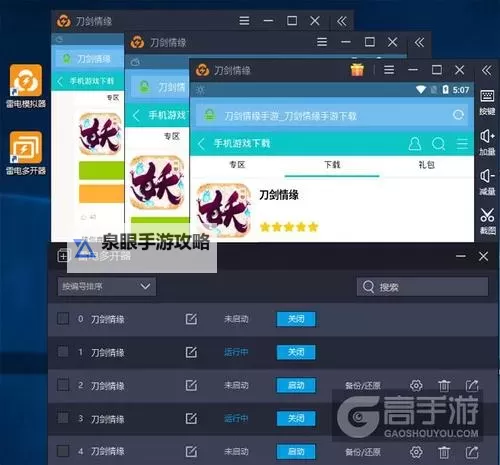This screenshot has height=465, width=500.
Task: Go back in rearmost window's 手机游戏下载 header
Action: pos(60,81)
